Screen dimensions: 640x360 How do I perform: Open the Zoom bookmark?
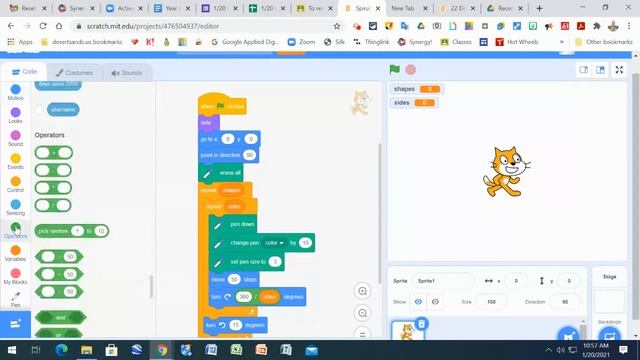coord(302,42)
